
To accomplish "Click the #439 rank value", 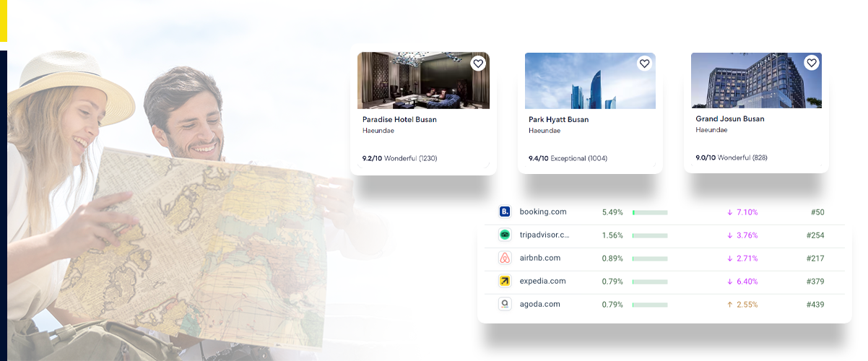I will coord(815,305).
